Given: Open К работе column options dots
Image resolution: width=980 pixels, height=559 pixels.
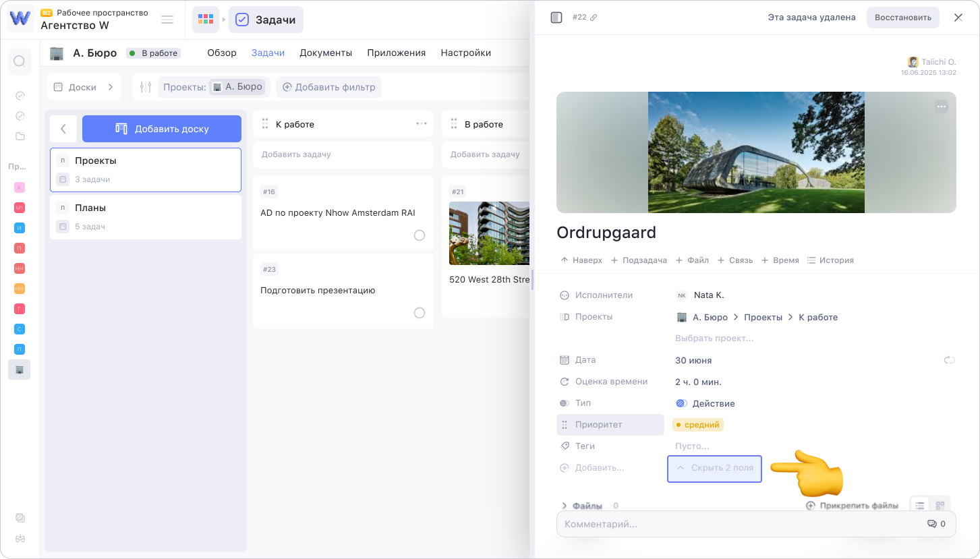Looking at the screenshot, I should 422,124.
